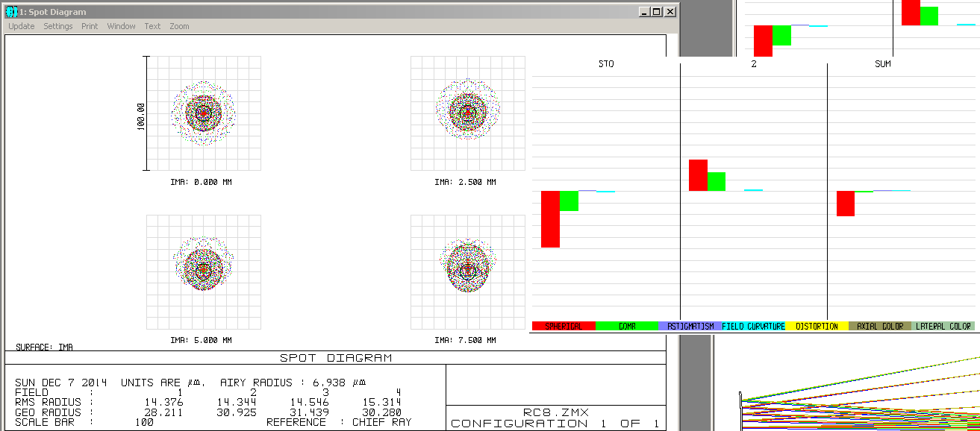Minimize the Spot Diagram window

pyautogui.click(x=644, y=12)
